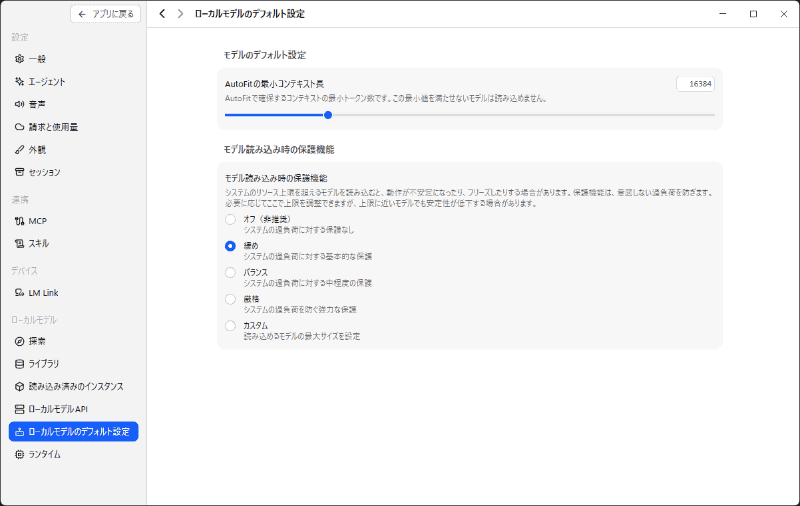
Task: Open 音声 settings page
Action: pos(73,104)
